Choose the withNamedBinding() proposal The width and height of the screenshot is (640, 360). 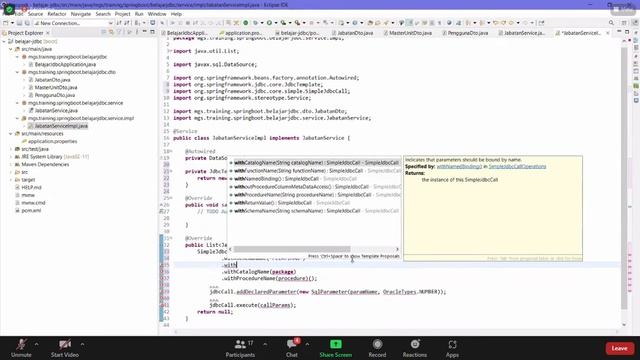coord(314,179)
